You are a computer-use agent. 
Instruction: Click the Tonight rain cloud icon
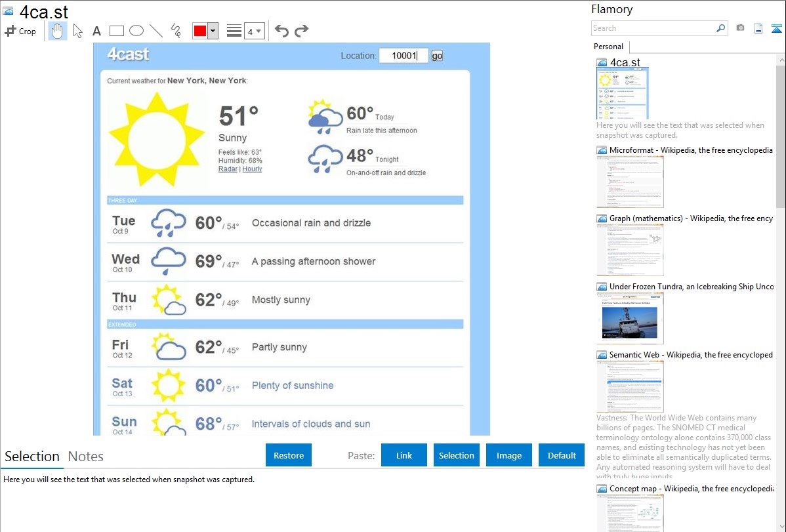coord(325,159)
